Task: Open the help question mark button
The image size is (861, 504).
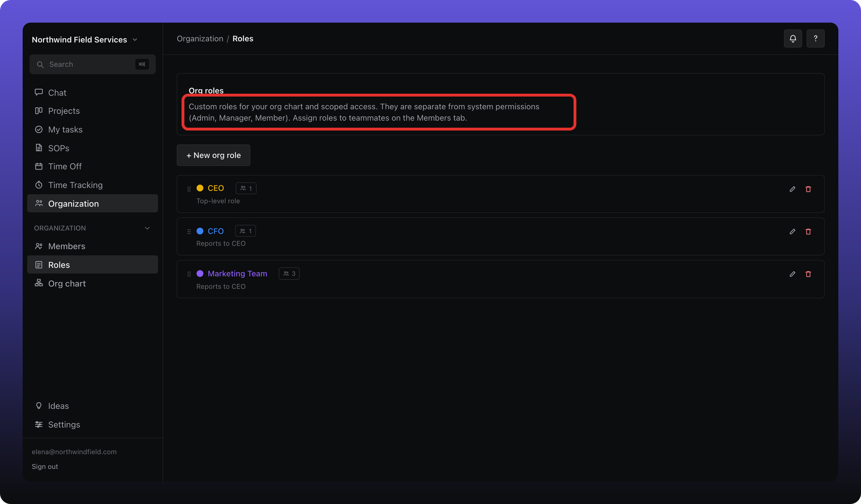Action: (x=815, y=39)
